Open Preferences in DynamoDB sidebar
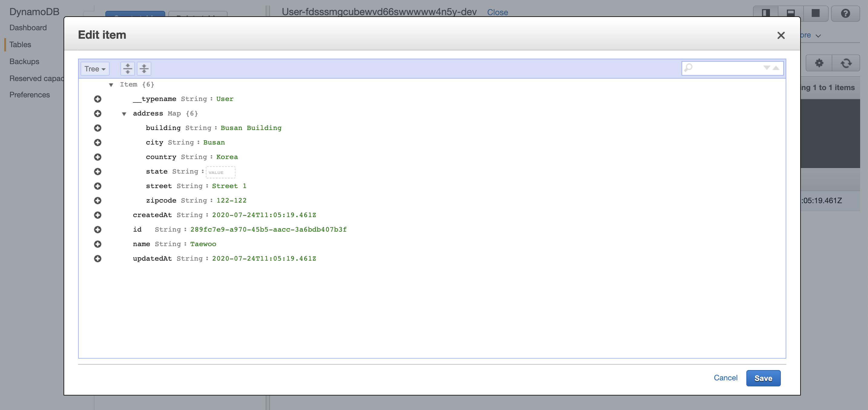 [30, 95]
